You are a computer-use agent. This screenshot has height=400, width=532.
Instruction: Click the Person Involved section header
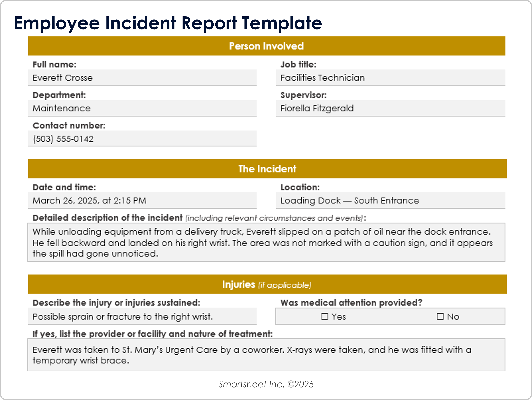point(266,46)
